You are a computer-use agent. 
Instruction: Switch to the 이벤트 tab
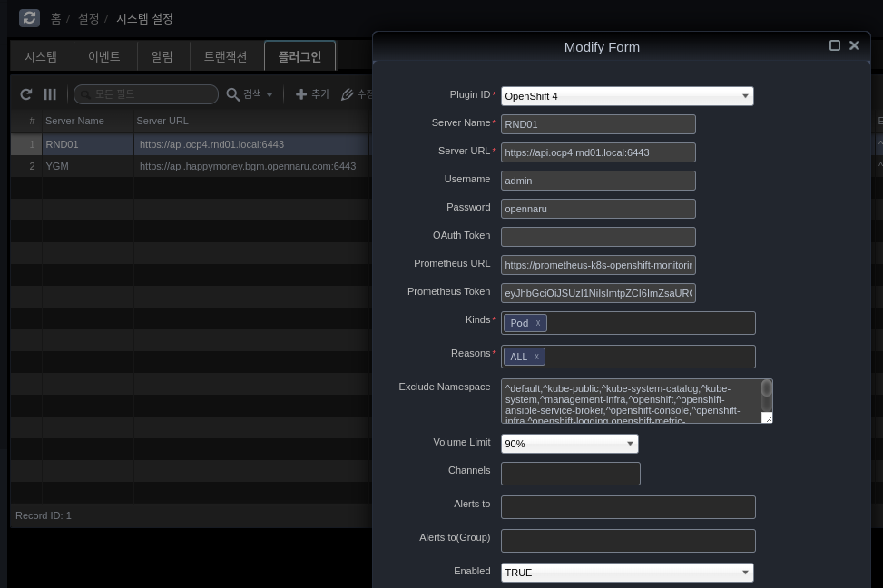[103, 56]
